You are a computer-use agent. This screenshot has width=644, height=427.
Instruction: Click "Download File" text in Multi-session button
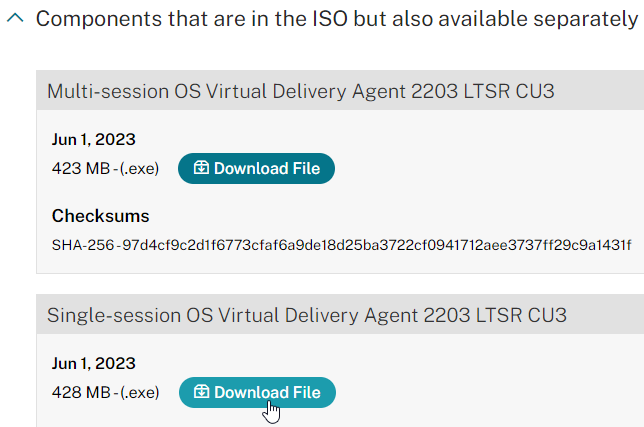pos(267,168)
